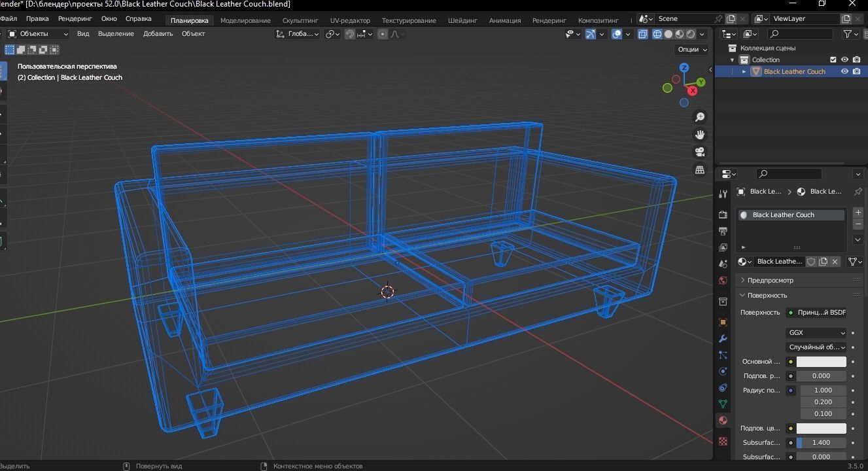Disable Black Leather Couch in renders

[856, 71]
